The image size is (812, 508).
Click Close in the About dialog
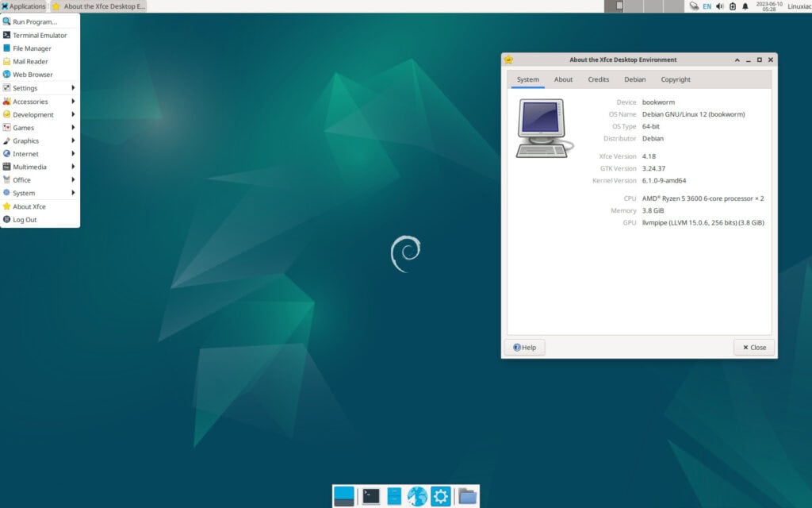[753, 347]
